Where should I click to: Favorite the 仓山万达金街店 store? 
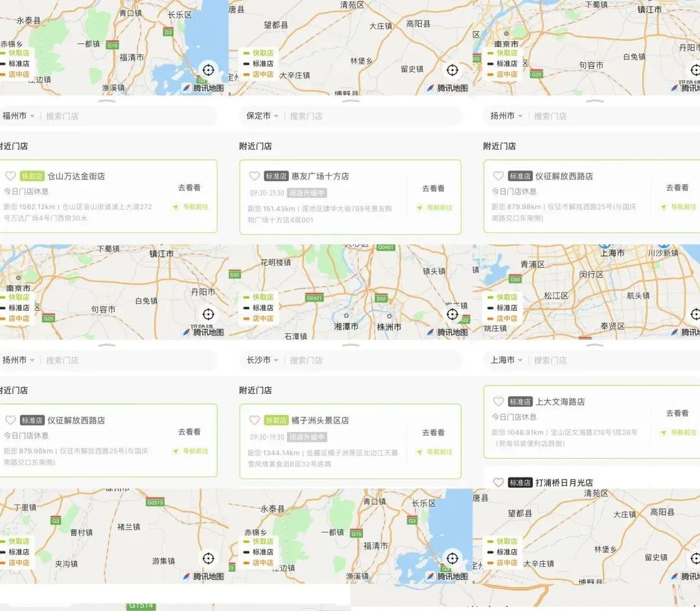(x=10, y=176)
